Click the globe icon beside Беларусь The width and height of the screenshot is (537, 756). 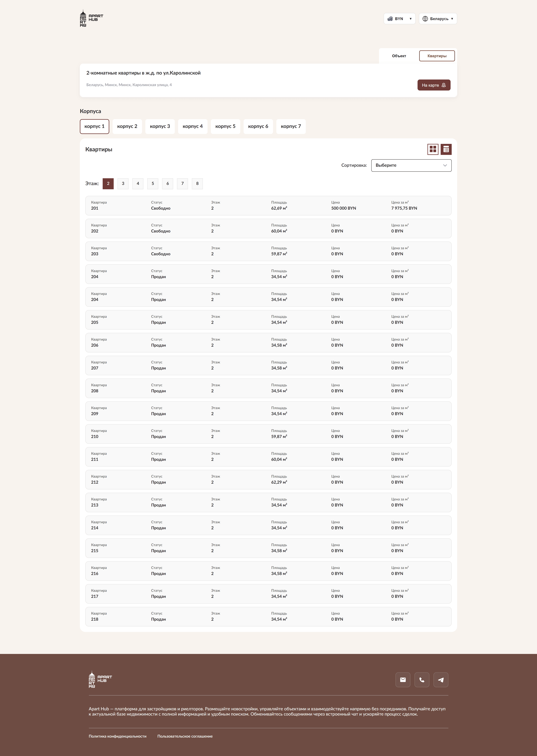coord(425,19)
